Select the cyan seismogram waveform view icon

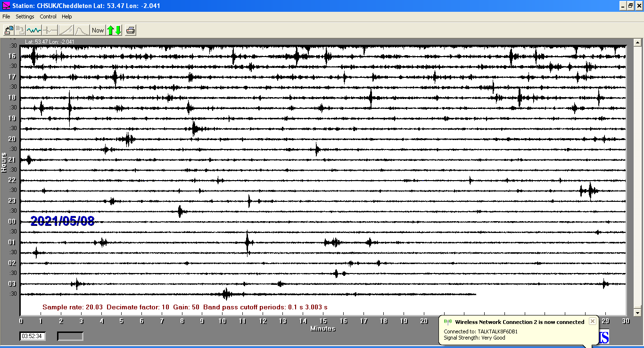click(33, 30)
